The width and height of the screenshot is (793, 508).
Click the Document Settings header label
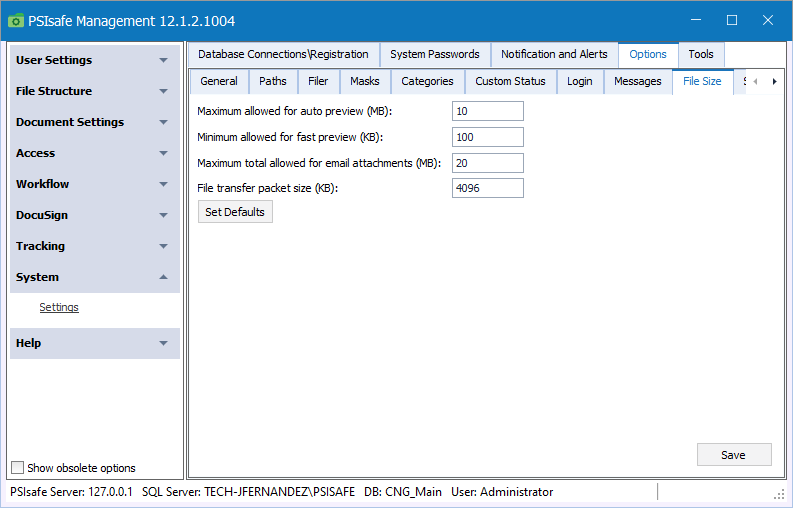(x=70, y=122)
